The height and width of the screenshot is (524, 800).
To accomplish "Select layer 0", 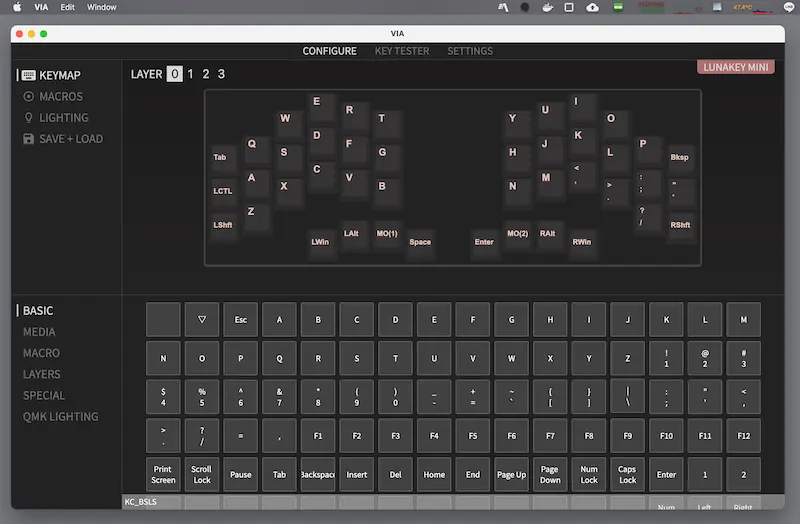I will [174, 74].
